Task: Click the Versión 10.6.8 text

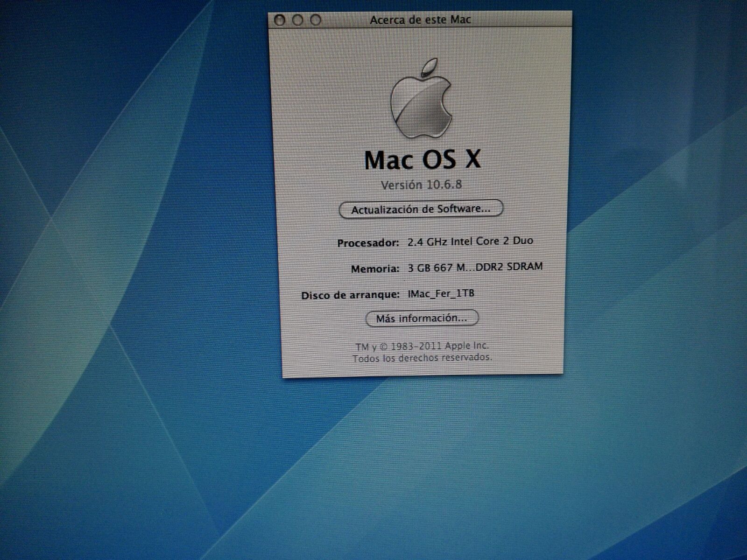Action: pyautogui.click(x=422, y=185)
